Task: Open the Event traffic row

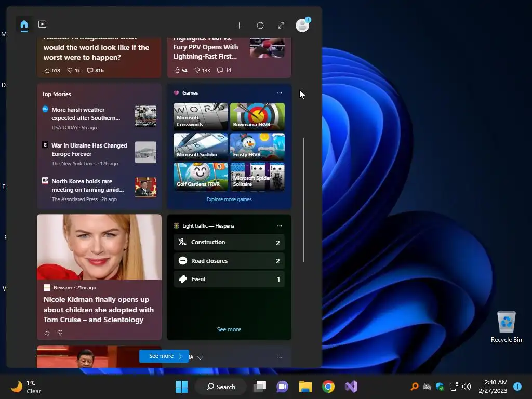Action: point(229,279)
